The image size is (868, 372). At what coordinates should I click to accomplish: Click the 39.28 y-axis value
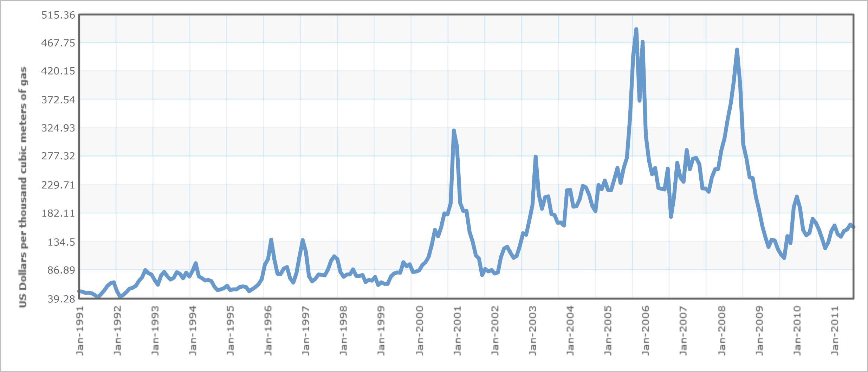[61, 299]
